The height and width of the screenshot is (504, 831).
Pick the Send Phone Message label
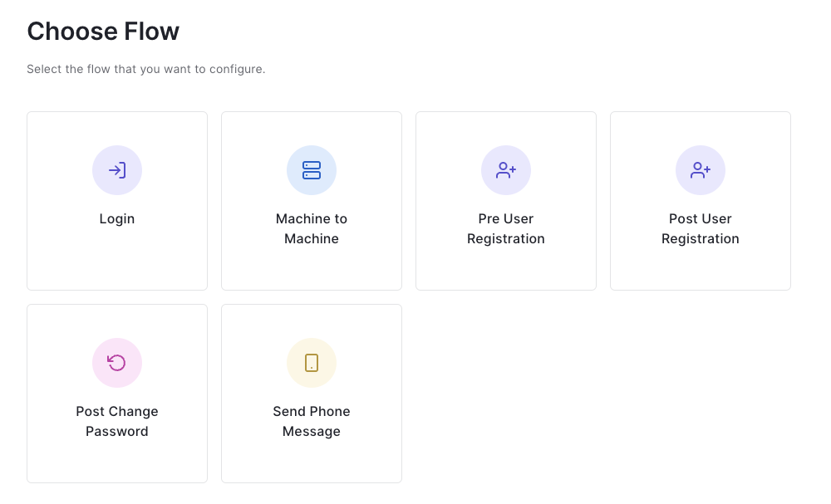click(312, 422)
